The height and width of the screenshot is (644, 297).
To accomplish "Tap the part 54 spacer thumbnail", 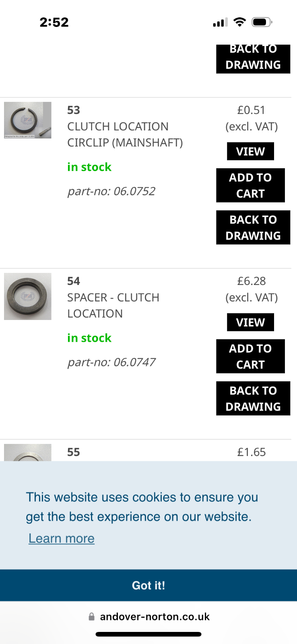I will click(x=28, y=296).
